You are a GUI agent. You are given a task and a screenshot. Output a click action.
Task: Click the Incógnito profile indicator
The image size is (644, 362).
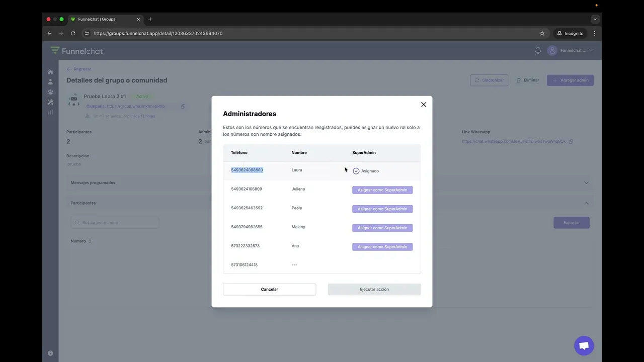(x=570, y=34)
